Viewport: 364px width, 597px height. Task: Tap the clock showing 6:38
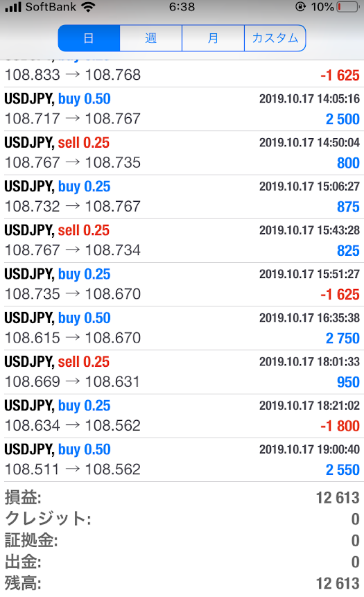point(182,7)
